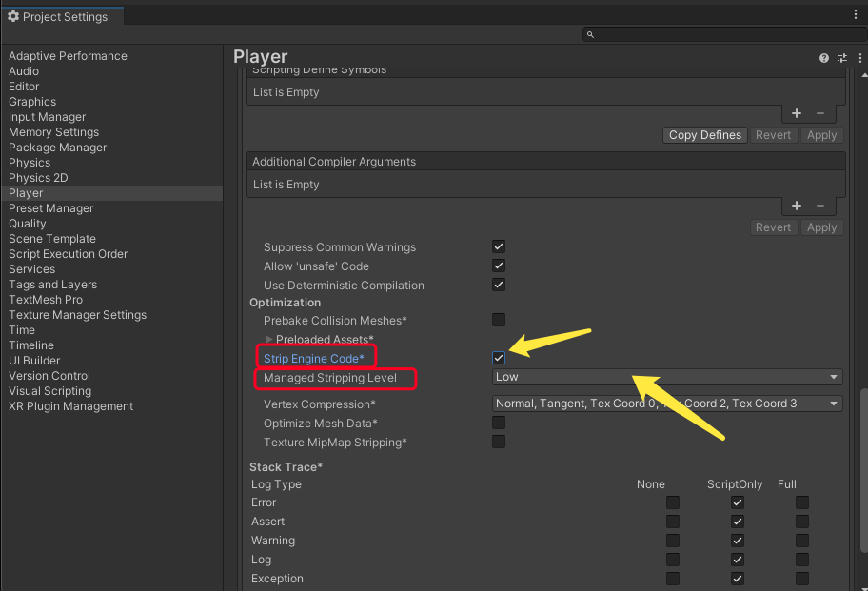Click the vertical scrollbar of Player panel

862,476
